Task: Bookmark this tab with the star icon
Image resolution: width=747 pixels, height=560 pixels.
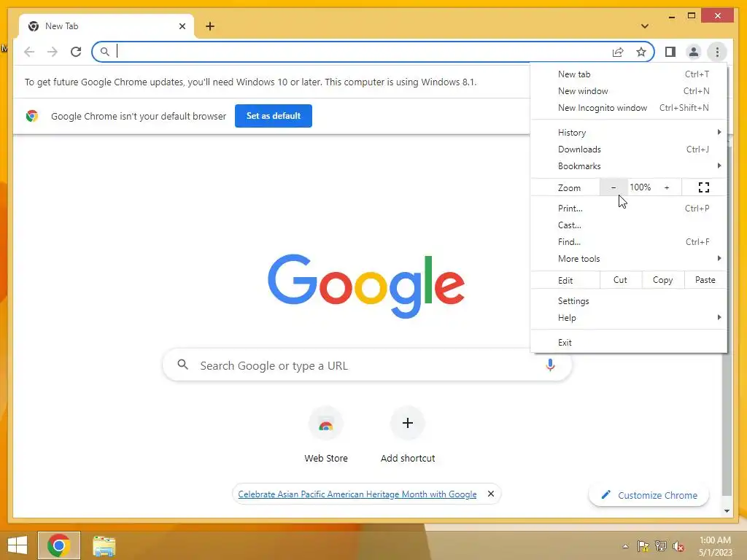Action: [641, 52]
